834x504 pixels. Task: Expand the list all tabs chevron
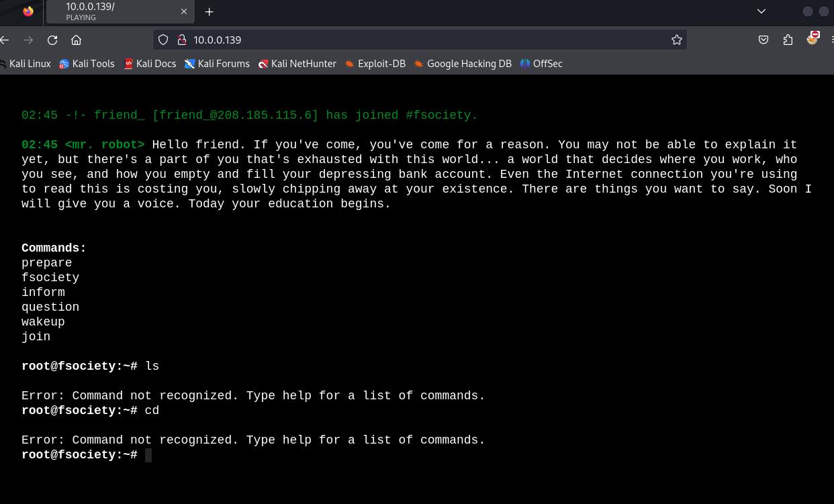(761, 11)
